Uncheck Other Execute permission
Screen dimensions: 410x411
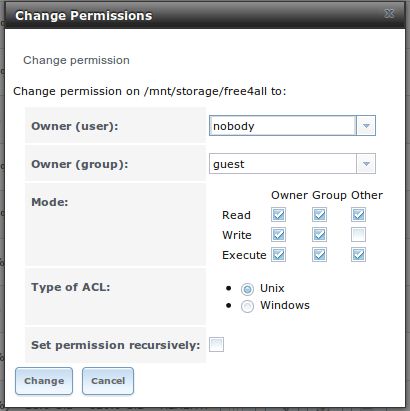pyautogui.click(x=358, y=255)
